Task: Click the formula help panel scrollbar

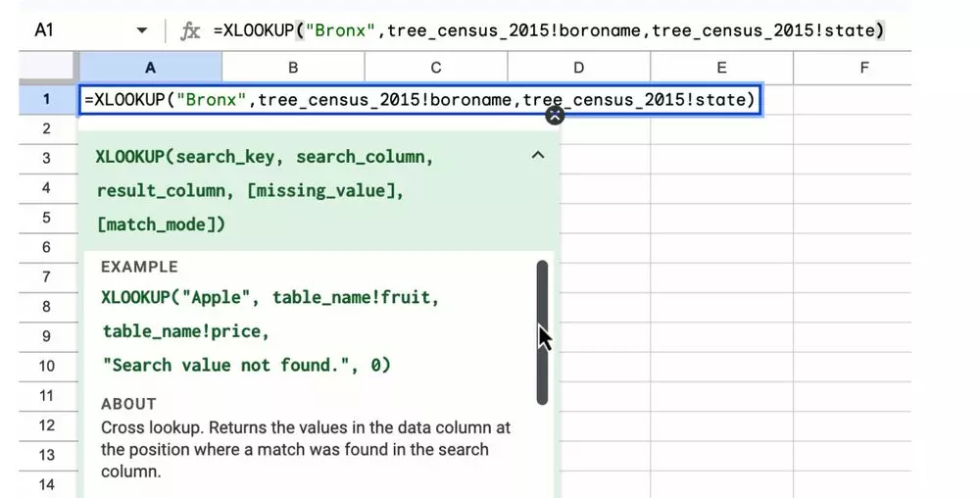Action: 542,331
